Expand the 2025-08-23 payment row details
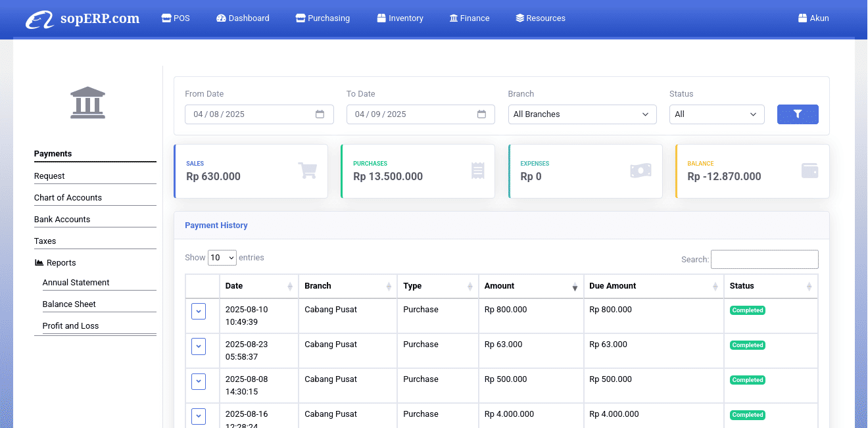Screen dimensions: 868x428 pos(199,346)
